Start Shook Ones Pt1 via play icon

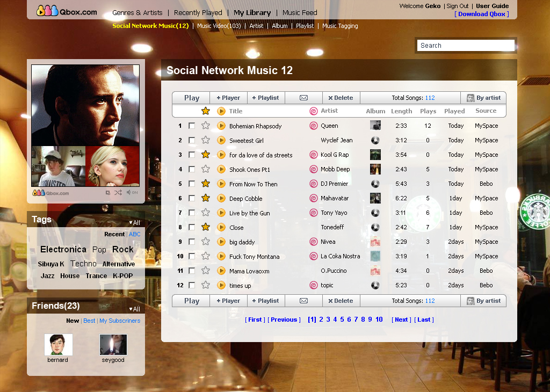pos(221,169)
